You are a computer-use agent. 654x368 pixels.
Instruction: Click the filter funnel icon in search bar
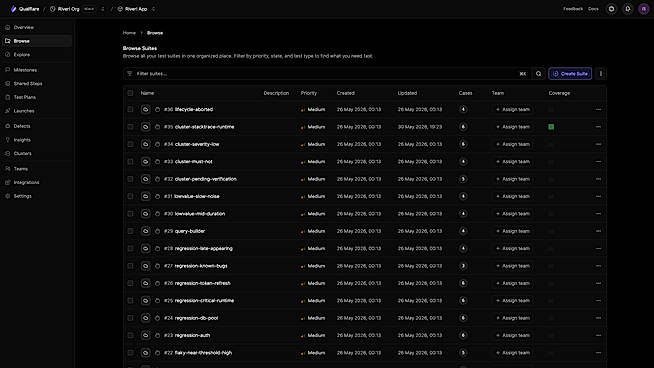(x=130, y=74)
